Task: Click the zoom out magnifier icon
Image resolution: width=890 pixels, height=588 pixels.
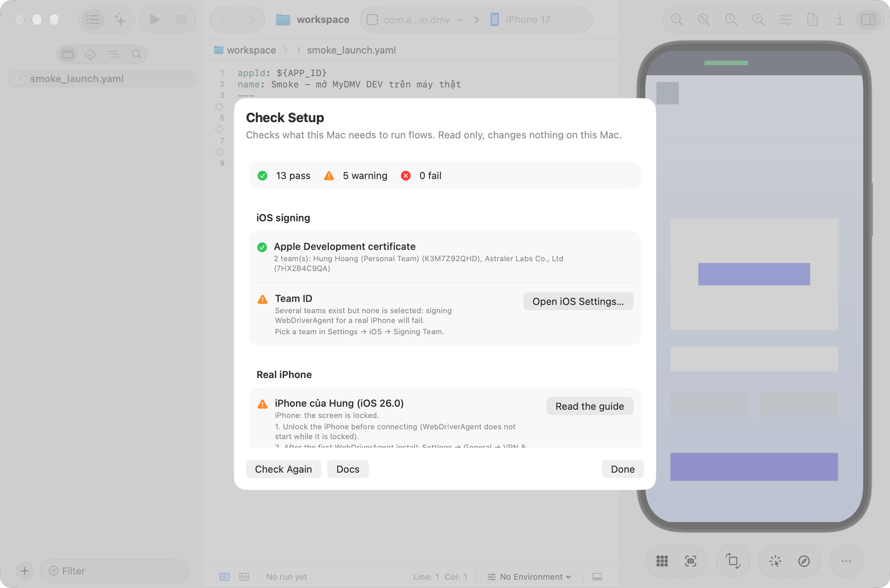Action: pos(676,19)
